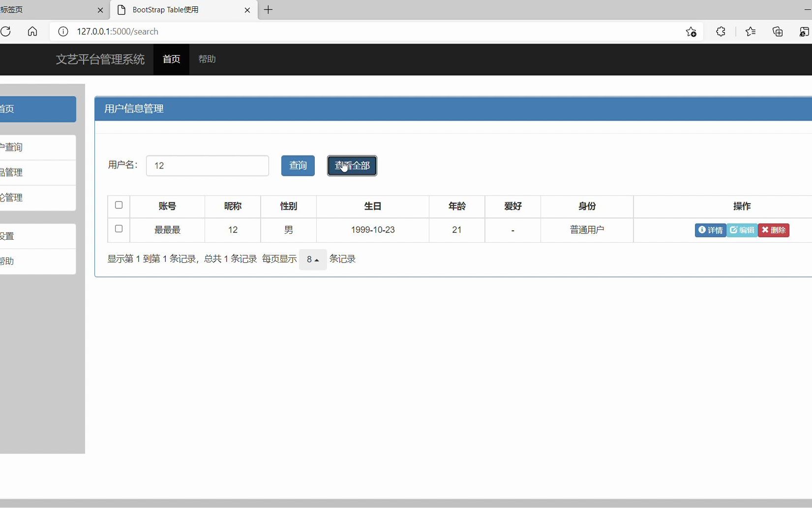Open 品管理 sidebar item

[x=38, y=172]
